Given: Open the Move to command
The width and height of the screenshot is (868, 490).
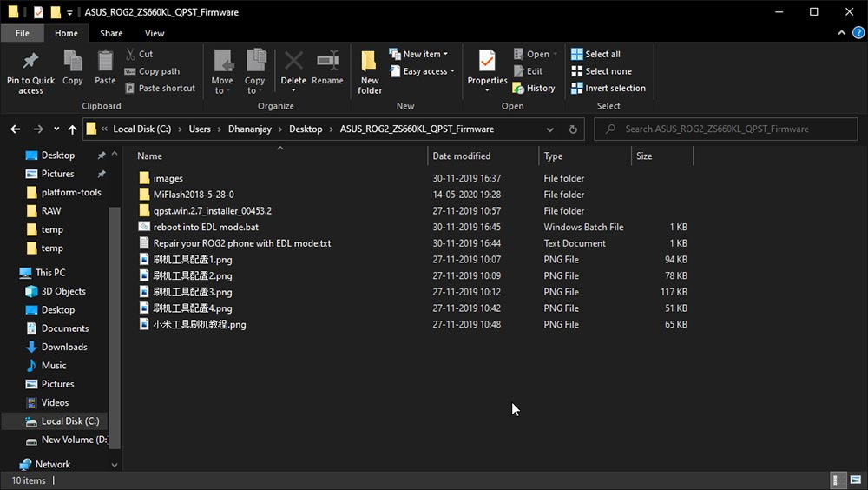Looking at the screenshot, I should [222, 72].
